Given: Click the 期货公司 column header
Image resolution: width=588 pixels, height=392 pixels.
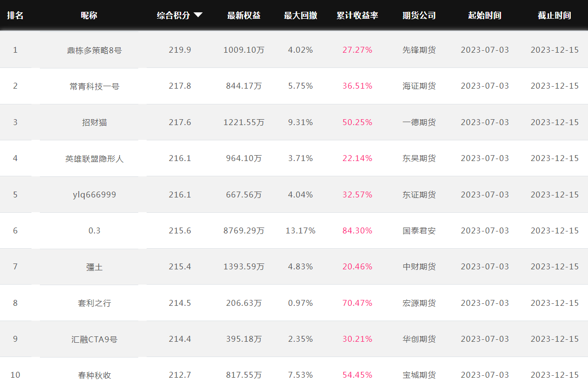Looking at the screenshot, I should (419, 15).
